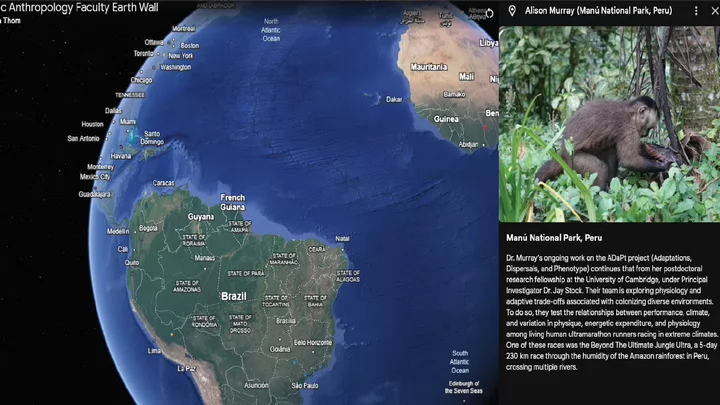The height and width of the screenshot is (405, 720).
Task: Click the Alison Murray panel title text
Action: pos(598,11)
